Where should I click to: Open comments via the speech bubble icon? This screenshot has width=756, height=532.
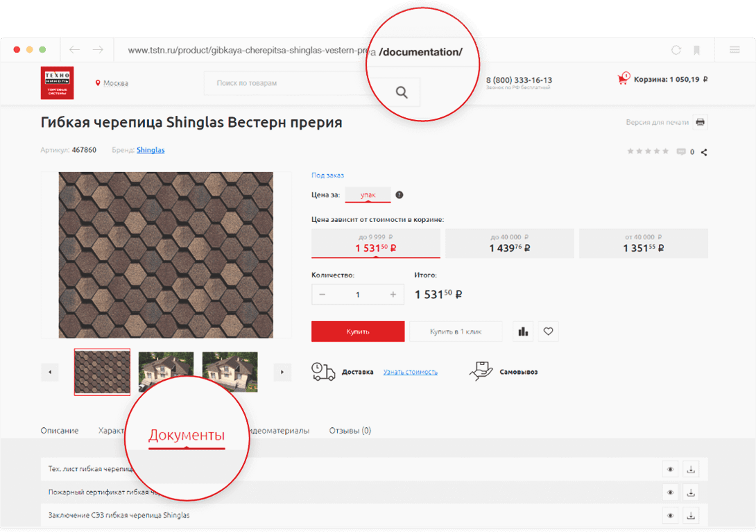[681, 152]
